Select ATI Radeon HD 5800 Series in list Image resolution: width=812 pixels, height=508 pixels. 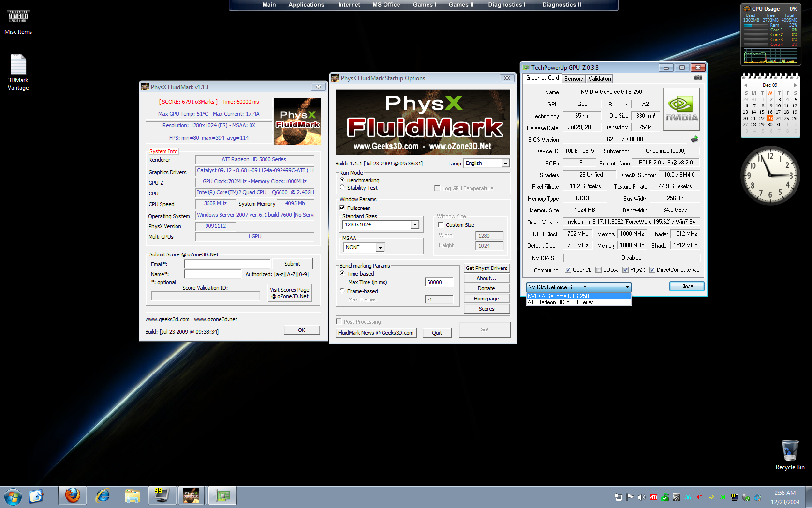point(579,302)
